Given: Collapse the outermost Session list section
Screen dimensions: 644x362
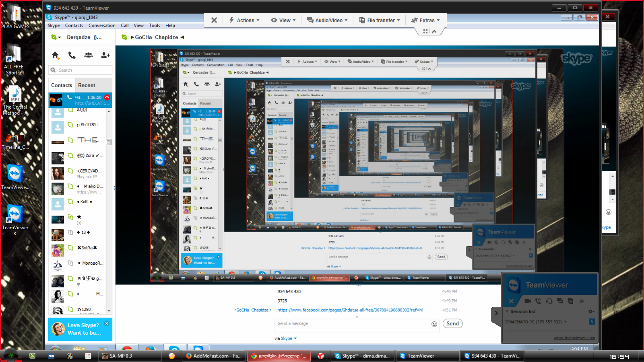Looking at the screenshot, I should point(507,311).
